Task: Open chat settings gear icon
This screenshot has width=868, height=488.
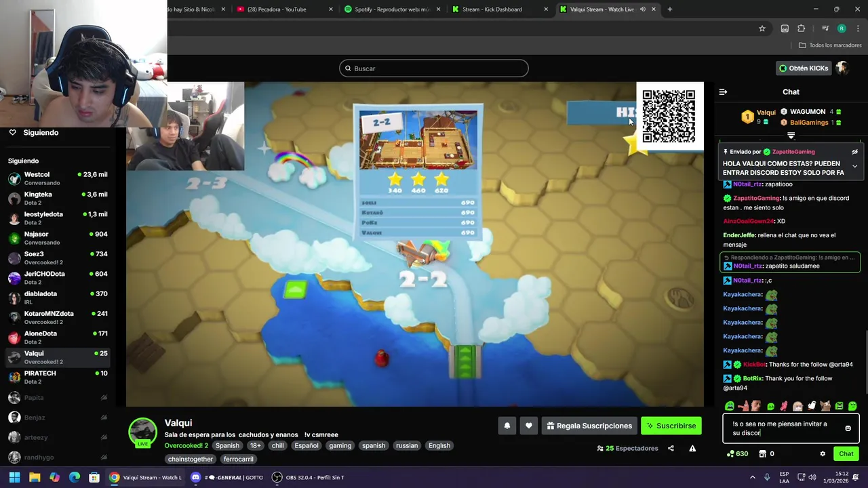Action: [x=823, y=454]
